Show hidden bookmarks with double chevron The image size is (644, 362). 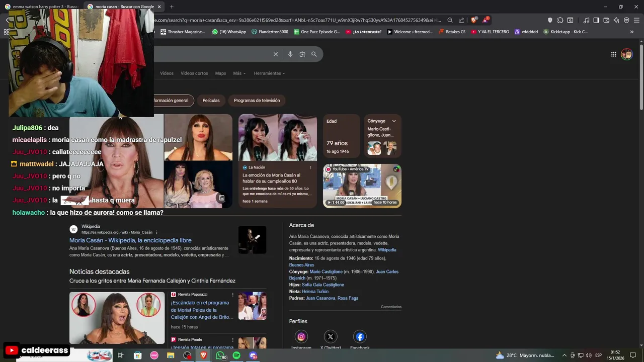[x=632, y=32]
